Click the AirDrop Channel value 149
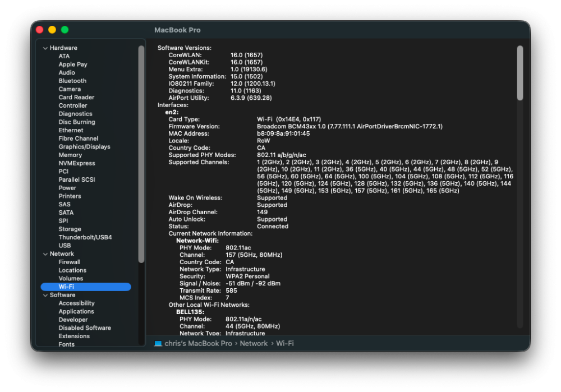The width and height of the screenshot is (561, 392). 262,212
